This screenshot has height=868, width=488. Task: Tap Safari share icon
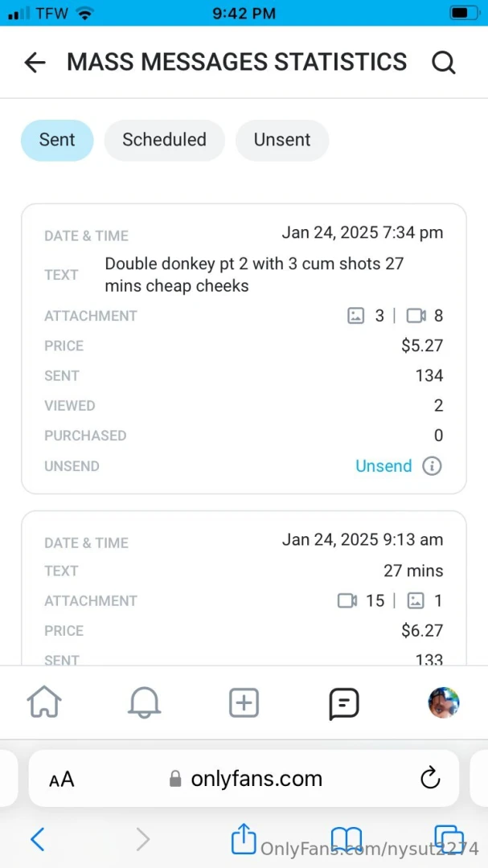pyautogui.click(x=243, y=839)
